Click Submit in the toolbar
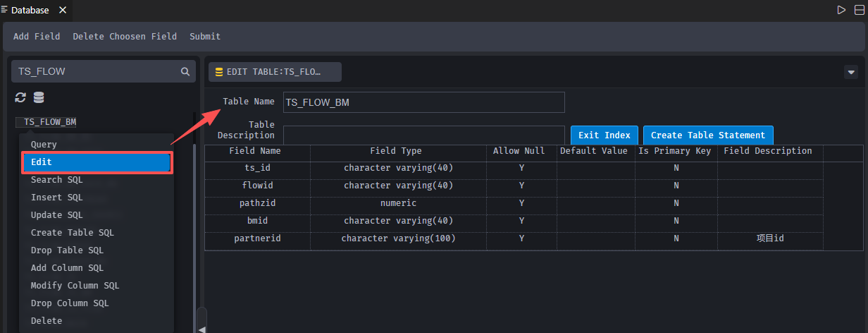 tap(205, 36)
